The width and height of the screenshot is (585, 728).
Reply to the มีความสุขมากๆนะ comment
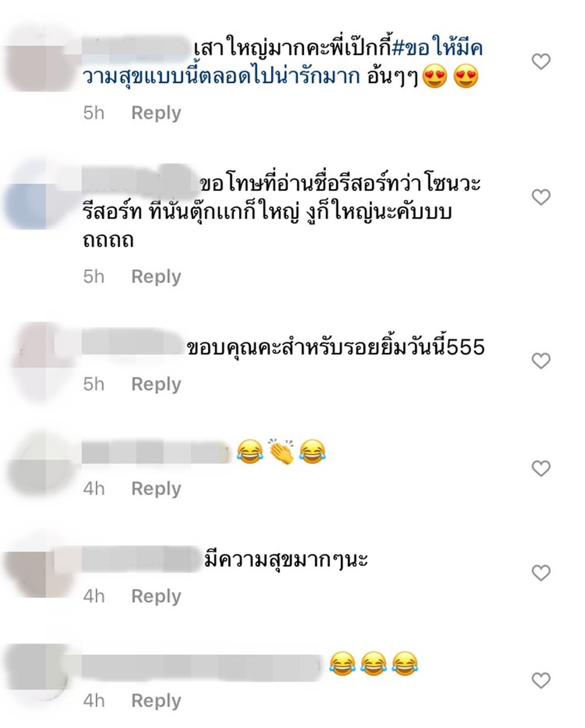pos(156,596)
